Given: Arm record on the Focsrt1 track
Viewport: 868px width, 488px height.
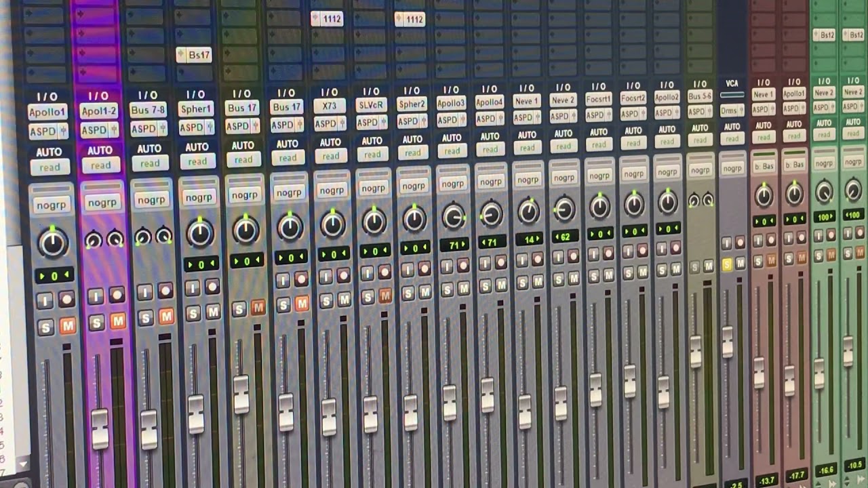Looking at the screenshot, I should click(x=608, y=253).
